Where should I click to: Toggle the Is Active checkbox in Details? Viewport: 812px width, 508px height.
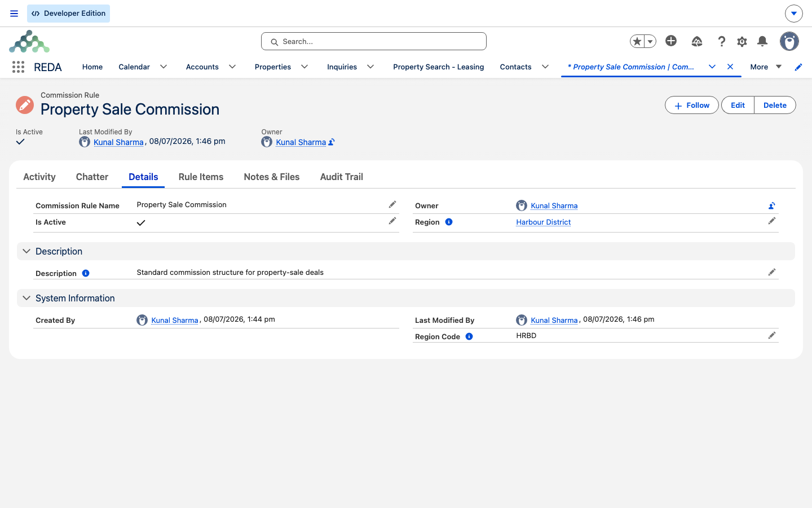point(141,223)
